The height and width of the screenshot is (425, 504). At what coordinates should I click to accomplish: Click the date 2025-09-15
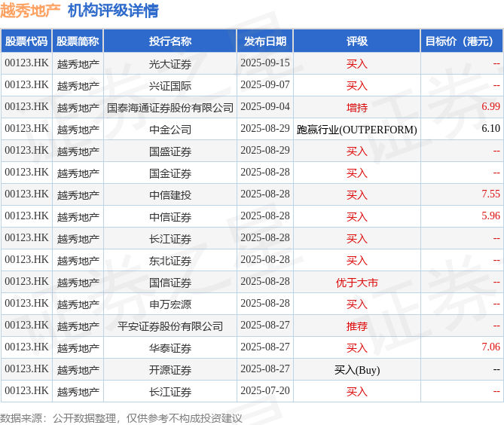[265, 63]
